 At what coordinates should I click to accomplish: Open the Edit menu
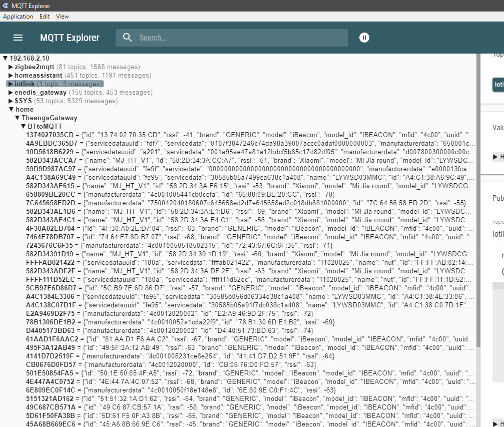(x=45, y=17)
